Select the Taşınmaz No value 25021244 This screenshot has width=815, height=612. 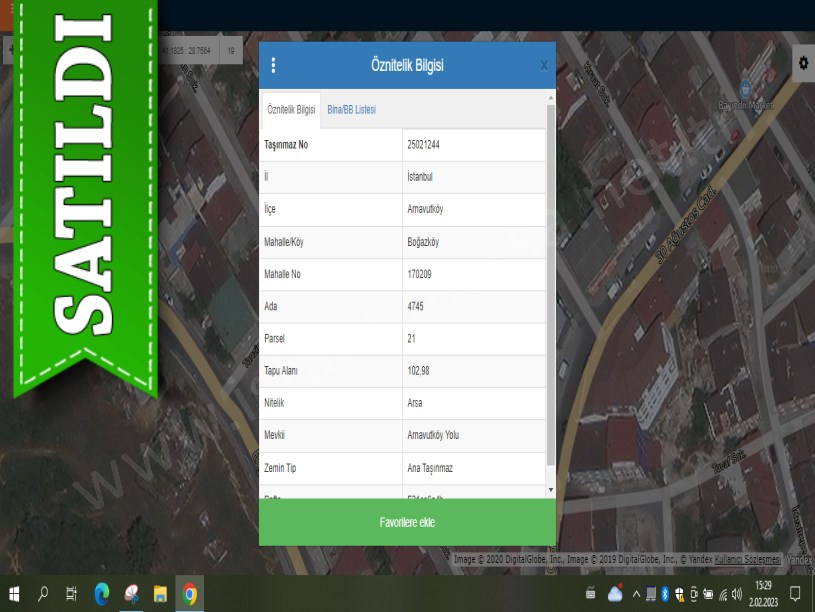tap(424, 145)
